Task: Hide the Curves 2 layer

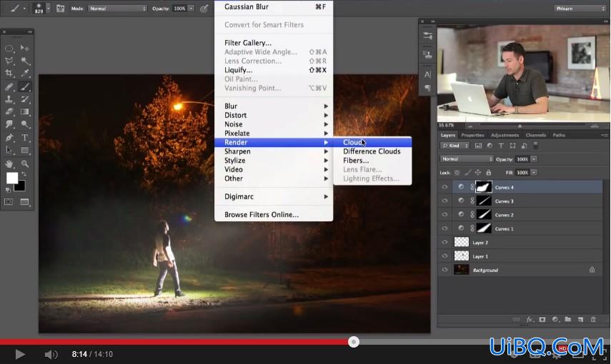Action: coord(444,215)
